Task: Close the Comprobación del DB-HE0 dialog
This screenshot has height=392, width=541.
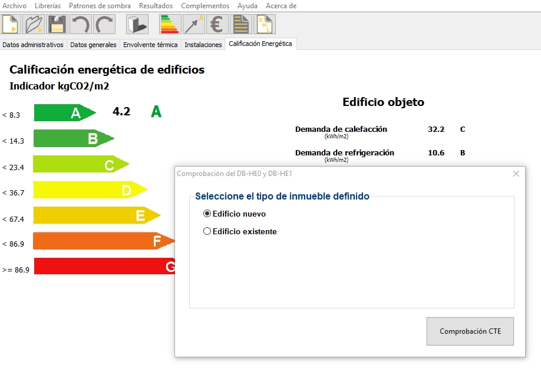Action: pyautogui.click(x=516, y=174)
